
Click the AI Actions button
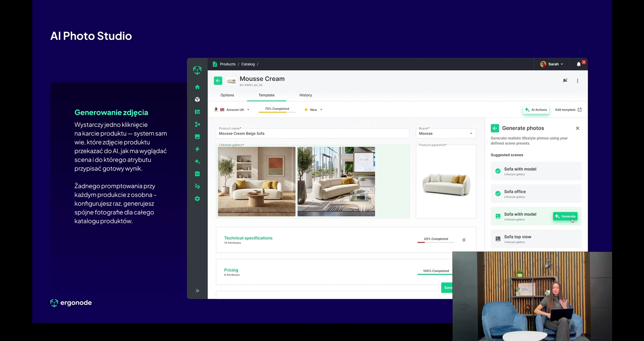coord(536,110)
